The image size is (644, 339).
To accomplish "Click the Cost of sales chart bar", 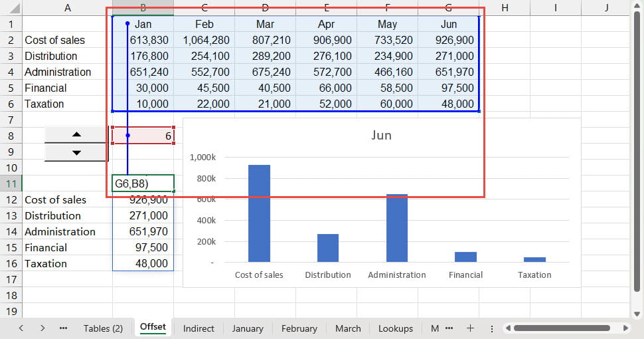I will [259, 213].
